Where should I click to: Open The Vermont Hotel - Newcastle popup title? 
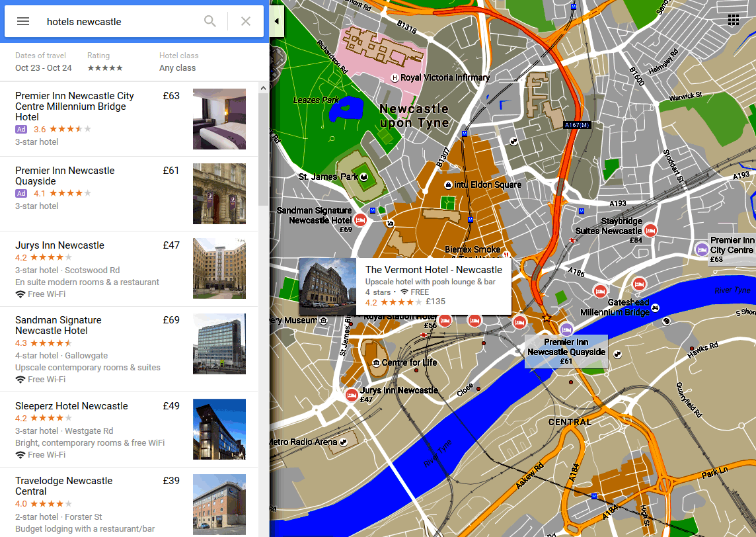[434, 270]
